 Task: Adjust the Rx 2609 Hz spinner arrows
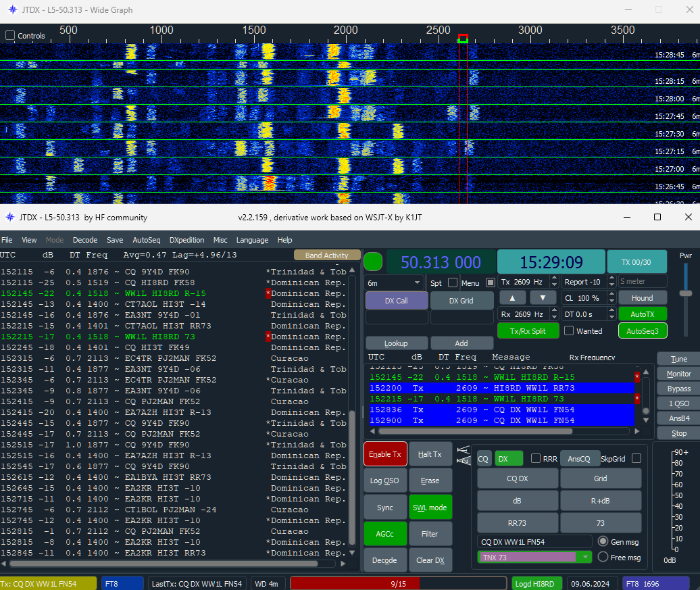555,314
